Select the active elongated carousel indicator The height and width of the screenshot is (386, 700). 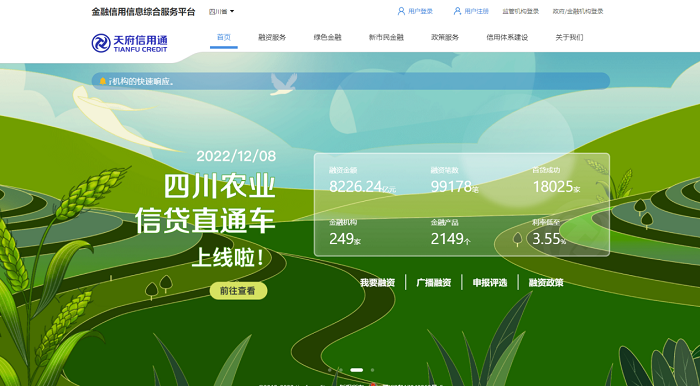click(357, 370)
